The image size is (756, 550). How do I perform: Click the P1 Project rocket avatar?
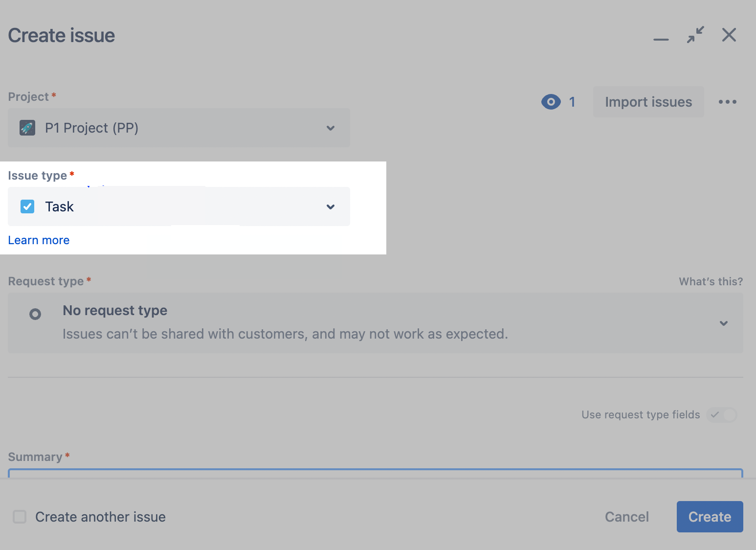click(x=27, y=128)
